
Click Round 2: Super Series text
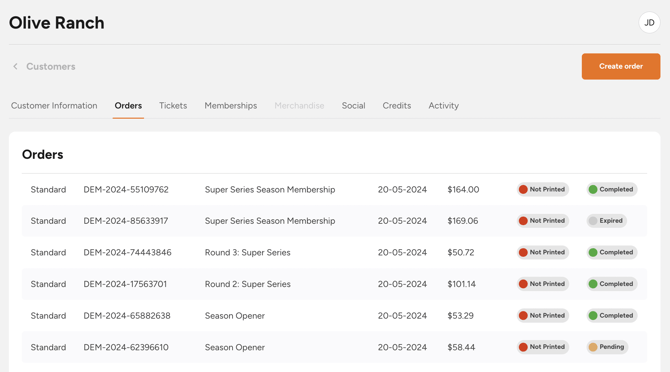(x=247, y=284)
